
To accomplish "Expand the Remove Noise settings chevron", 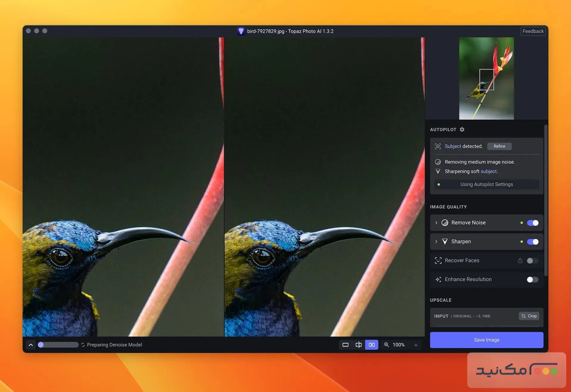I will tap(436, 223).
